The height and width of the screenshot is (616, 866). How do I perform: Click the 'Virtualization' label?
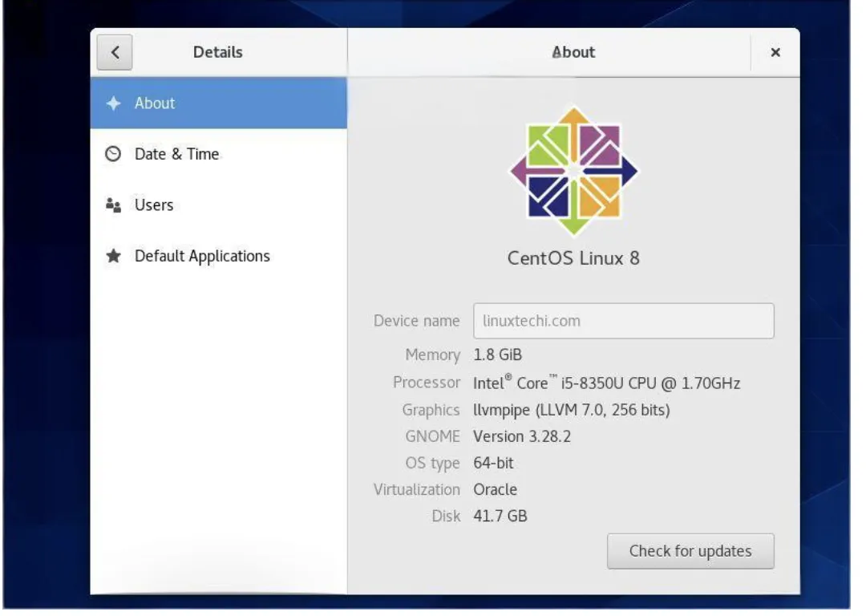pos(416,489)
